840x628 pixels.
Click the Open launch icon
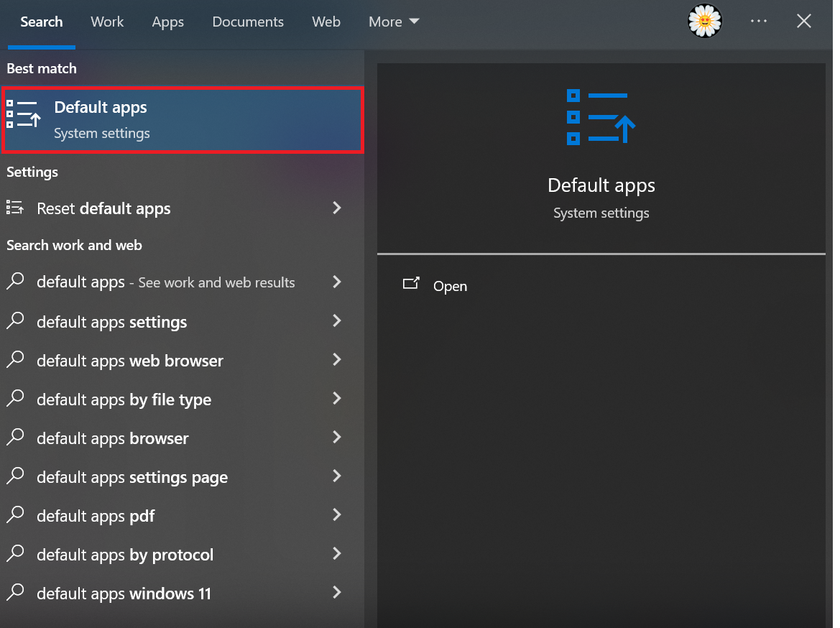tap(411, 283)
